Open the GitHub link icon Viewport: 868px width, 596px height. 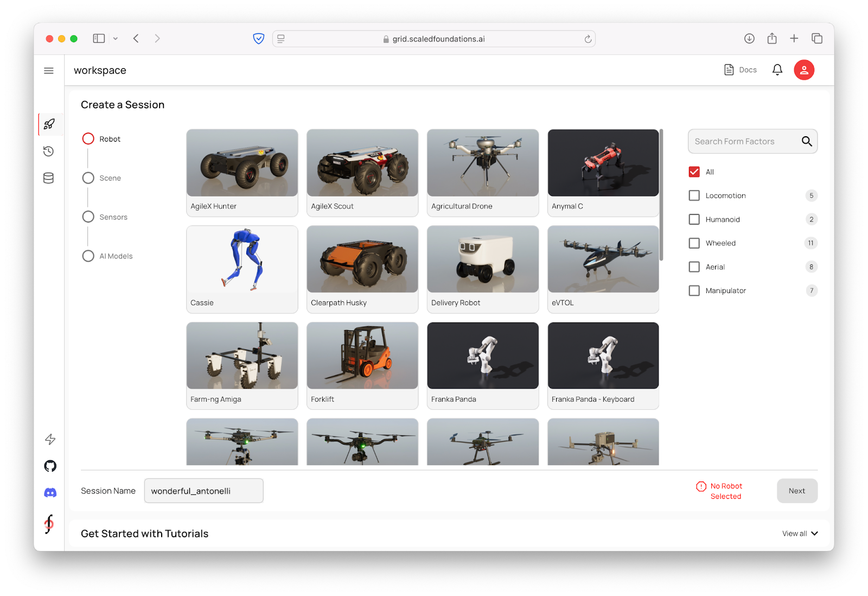50,466
